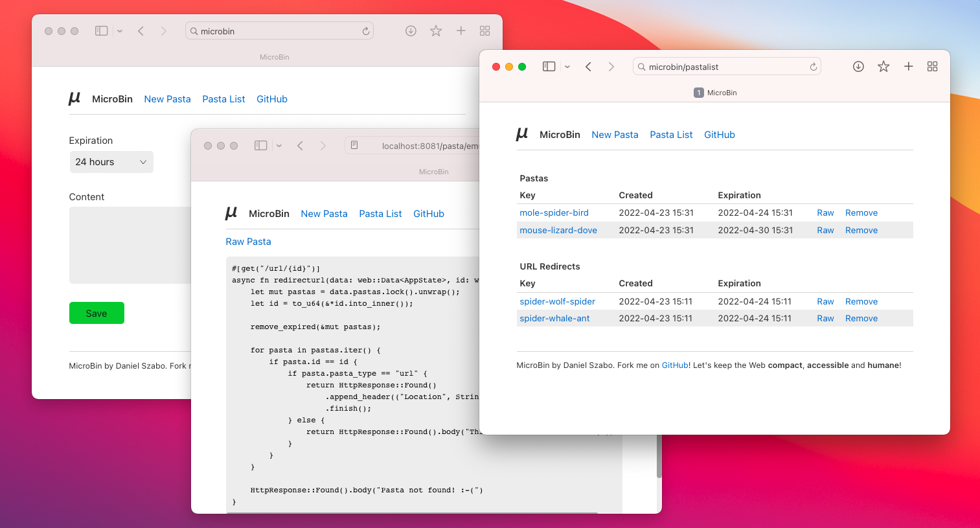Open New Pasta in the pastalist window

615,135
